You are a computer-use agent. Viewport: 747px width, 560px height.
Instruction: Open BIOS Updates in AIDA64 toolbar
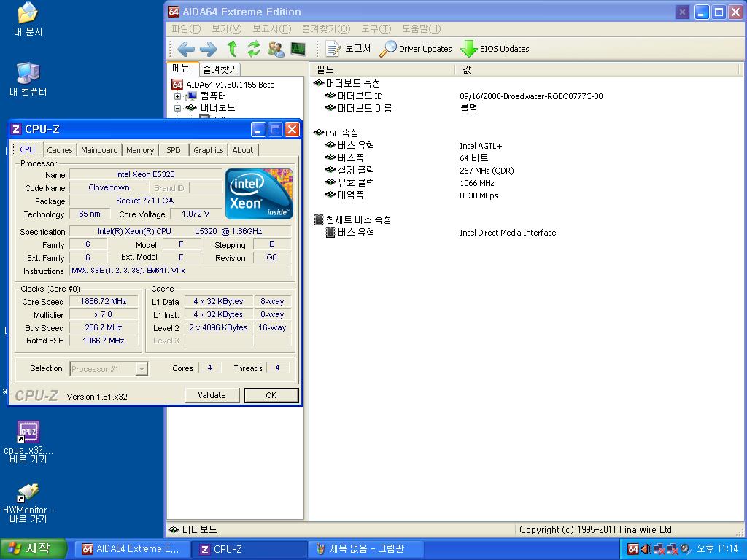[495, 49]
